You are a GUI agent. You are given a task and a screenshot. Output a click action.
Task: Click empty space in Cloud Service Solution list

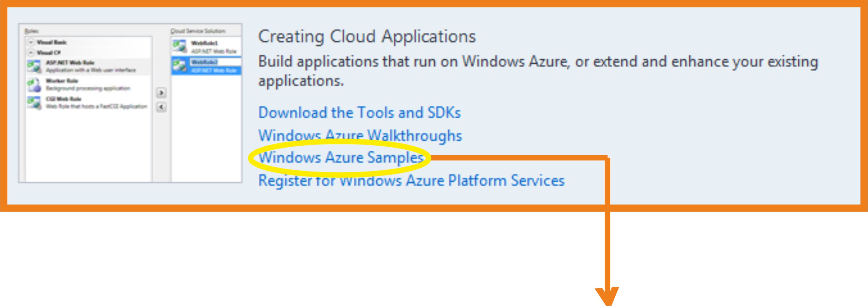[x=206, y=135]
